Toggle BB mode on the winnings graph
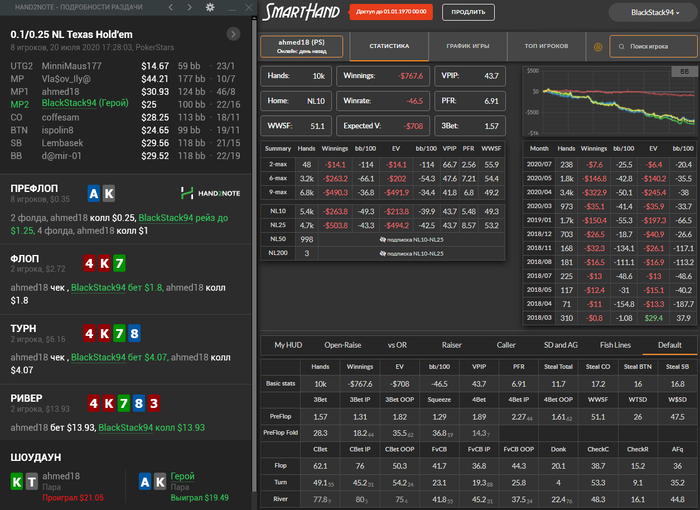This screenshot has height=510, width=700. click(684, 71)
